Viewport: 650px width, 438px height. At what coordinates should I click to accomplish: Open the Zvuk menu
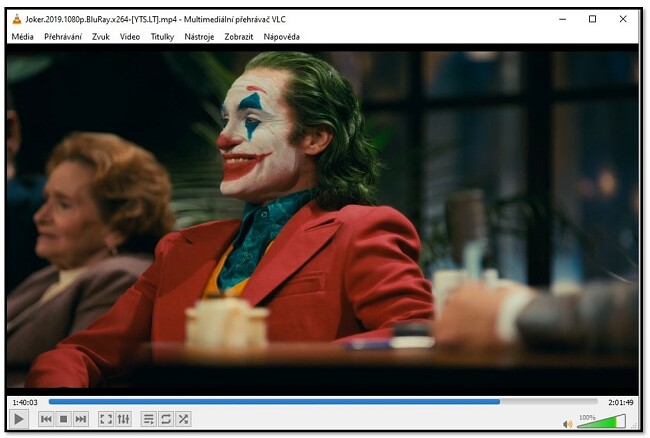click(x=101, y=36)
